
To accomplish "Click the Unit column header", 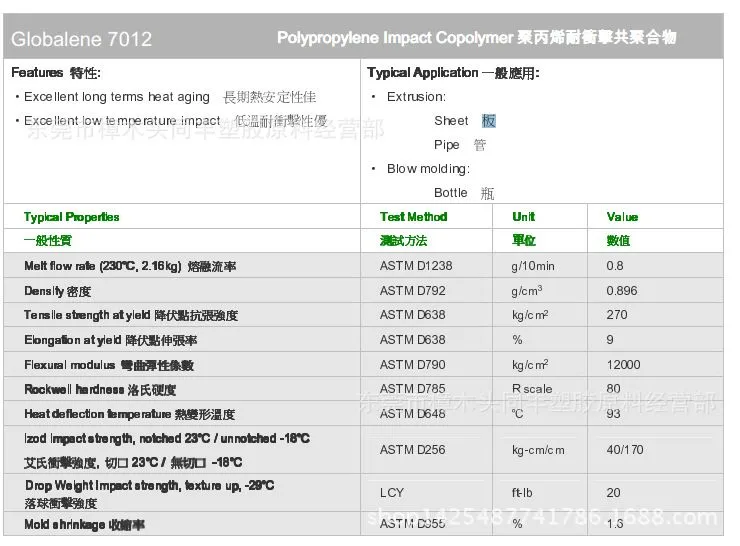I will coord(523,217).
